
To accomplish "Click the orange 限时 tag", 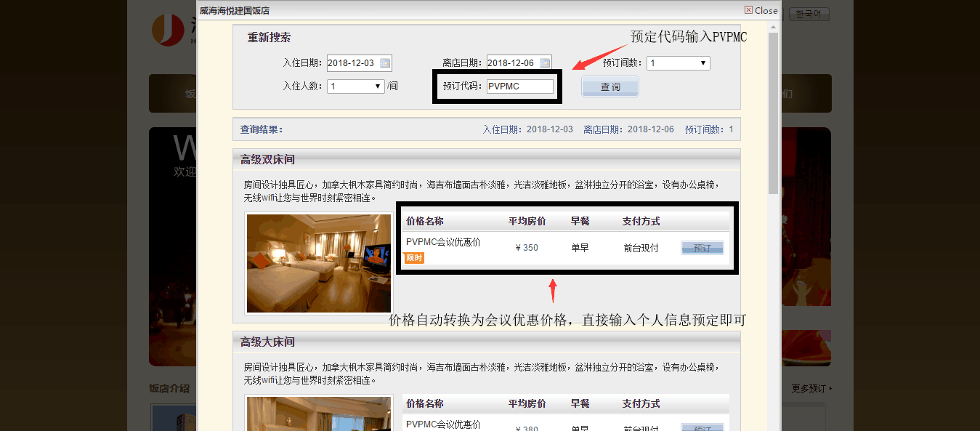I will coord(414,258).
